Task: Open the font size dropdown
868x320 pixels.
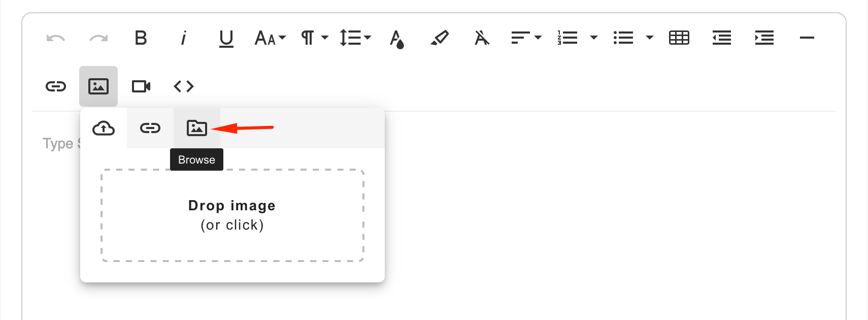Action: coord(271,38)
